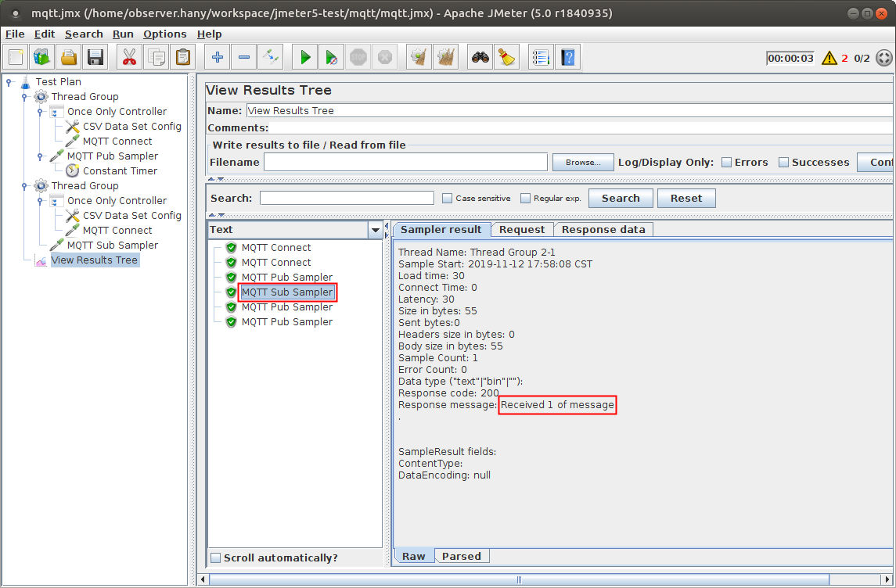Enable the Case sensitive checkbox
This screenshot has height=588, width=896.
[x=447, y=198]
